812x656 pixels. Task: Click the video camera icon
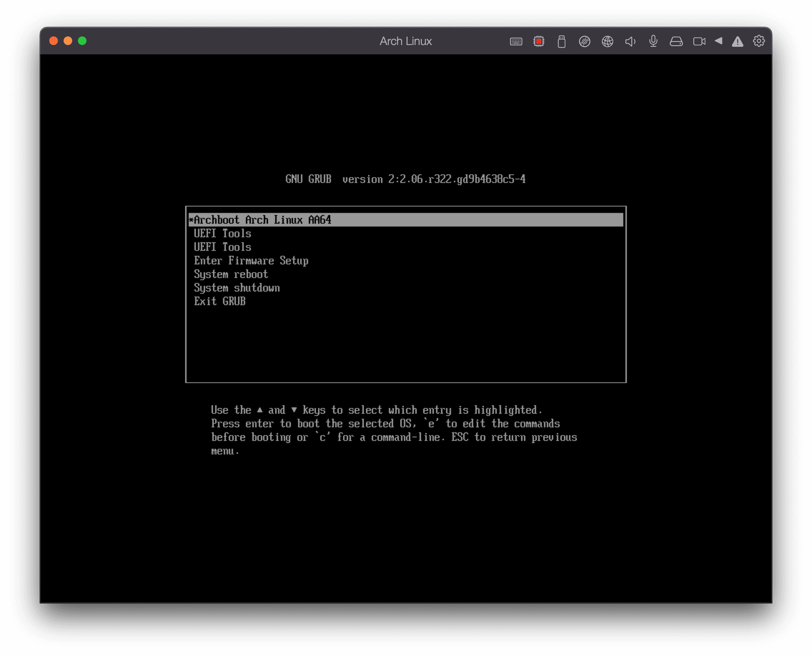click(699, 41)
